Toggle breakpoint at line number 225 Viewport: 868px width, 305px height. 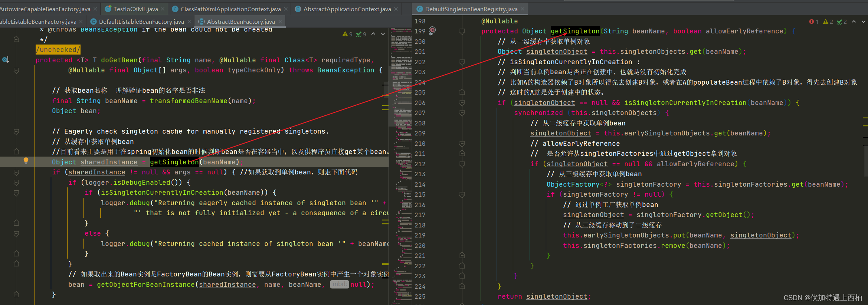(420, 296)
